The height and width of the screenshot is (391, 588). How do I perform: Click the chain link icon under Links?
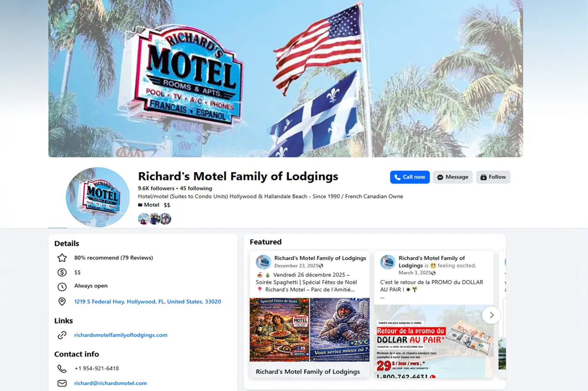62,335
